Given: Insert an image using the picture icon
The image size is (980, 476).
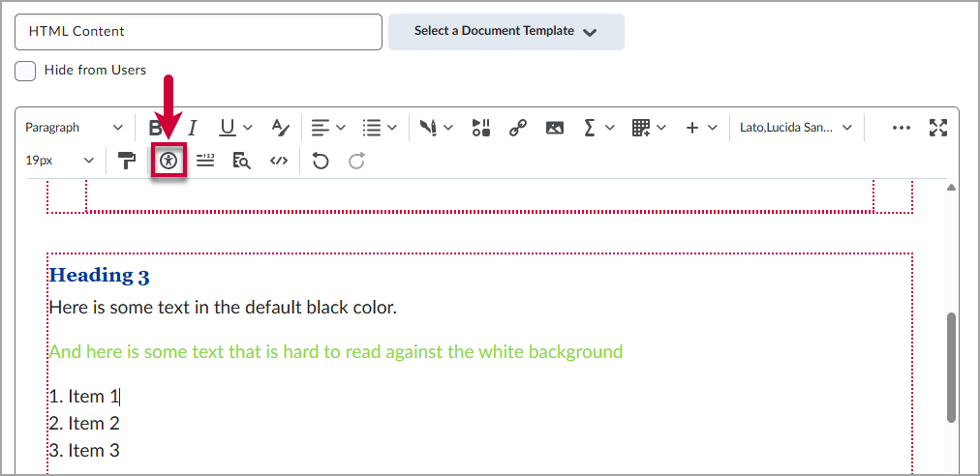Looking at the screenshot, I should point(554,128).
